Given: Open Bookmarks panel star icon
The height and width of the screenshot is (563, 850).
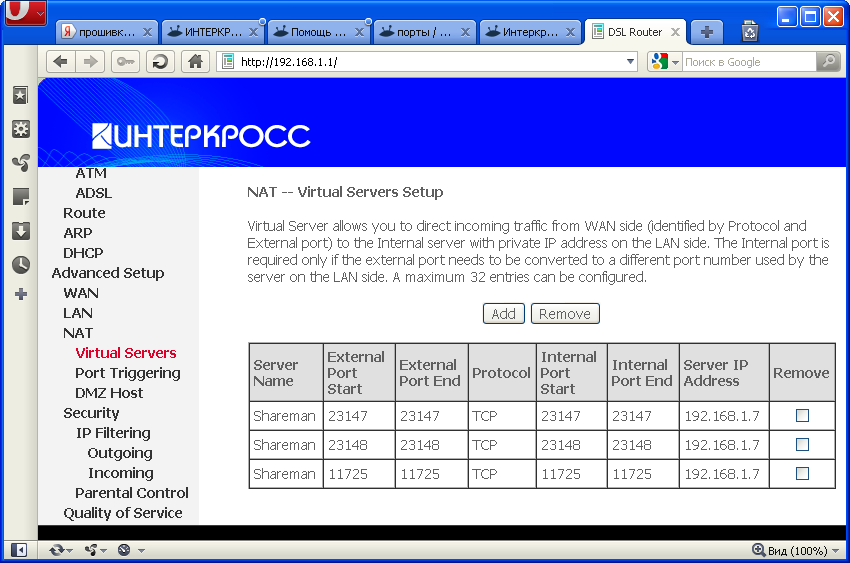Looking at the screenshot, I should point(21,96).
